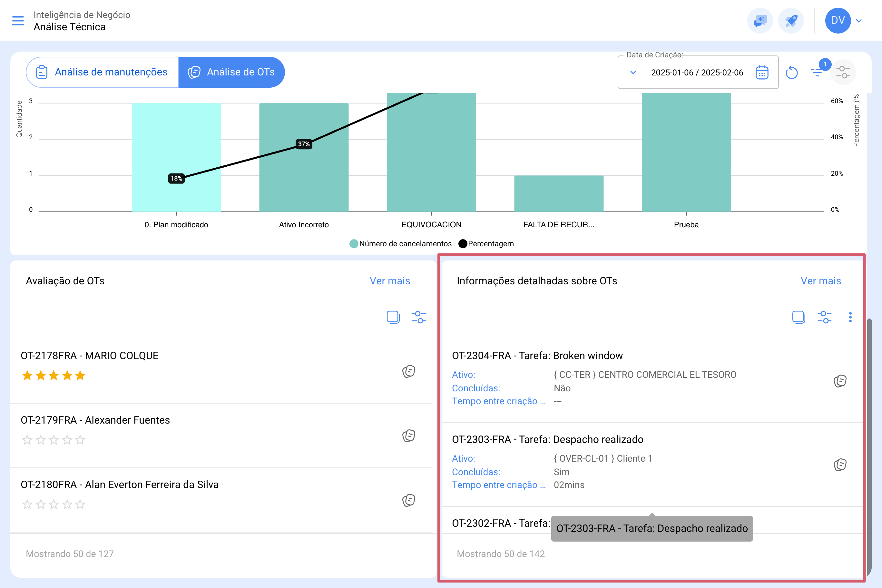
Task: Click { OVER-CL-01 } Cliente 1 asset value
Action: (x=603, y=458)
